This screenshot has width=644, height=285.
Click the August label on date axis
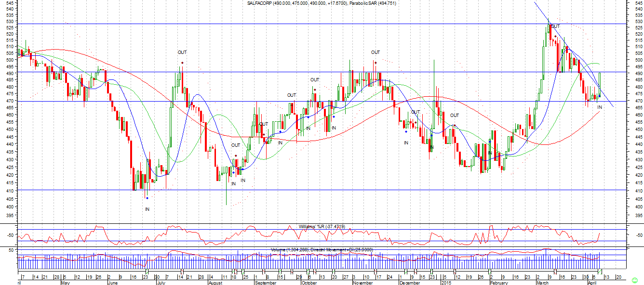(215, 283)
